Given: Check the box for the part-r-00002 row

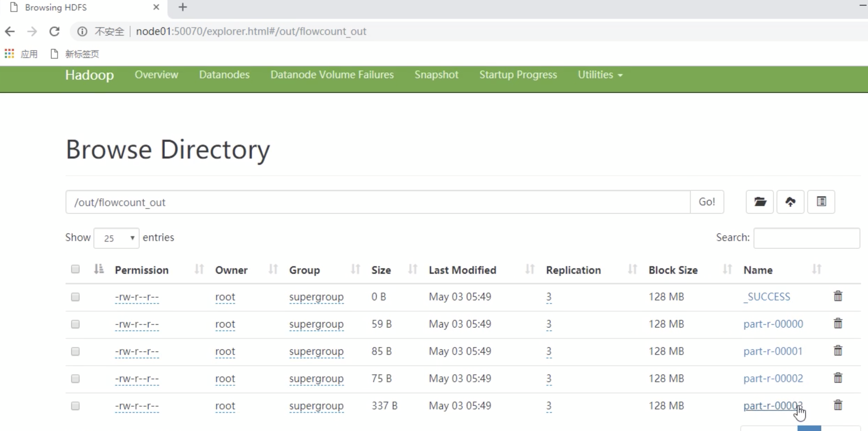Looking at the screenshot, I should (75, 379).
